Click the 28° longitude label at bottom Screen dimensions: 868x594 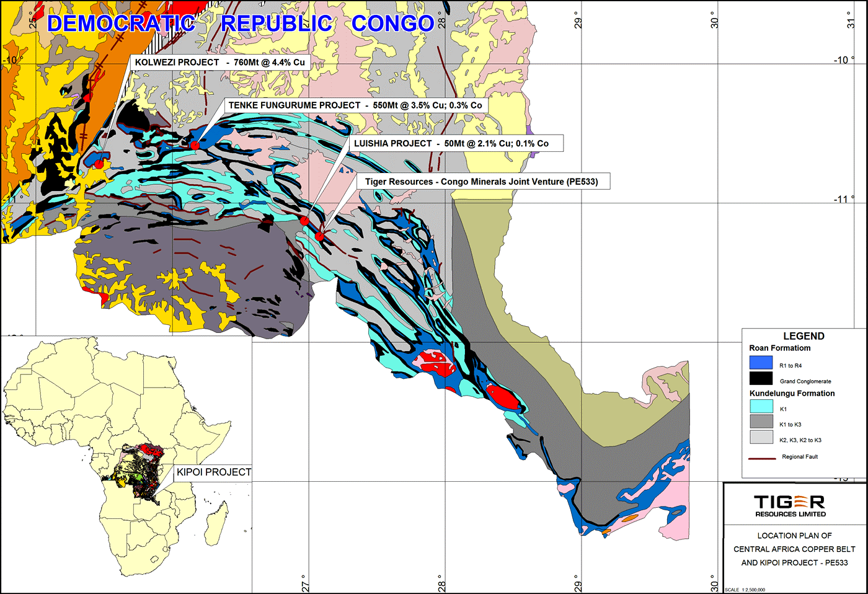[x=441, y=583]
